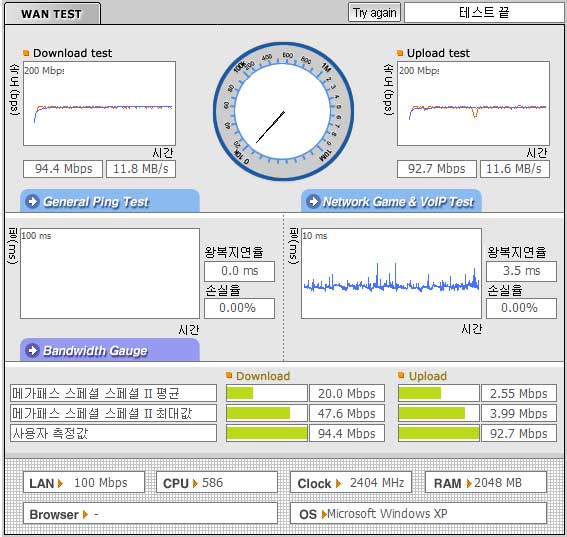The image size is (567, 537).
Task: Click the orange arrow next to Clock
Action: [338, 483]
